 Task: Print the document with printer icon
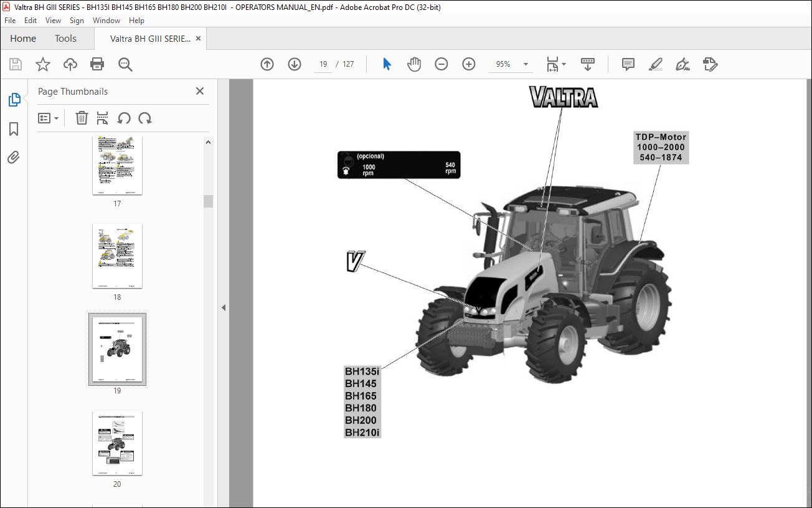click(x=97, y=64)
